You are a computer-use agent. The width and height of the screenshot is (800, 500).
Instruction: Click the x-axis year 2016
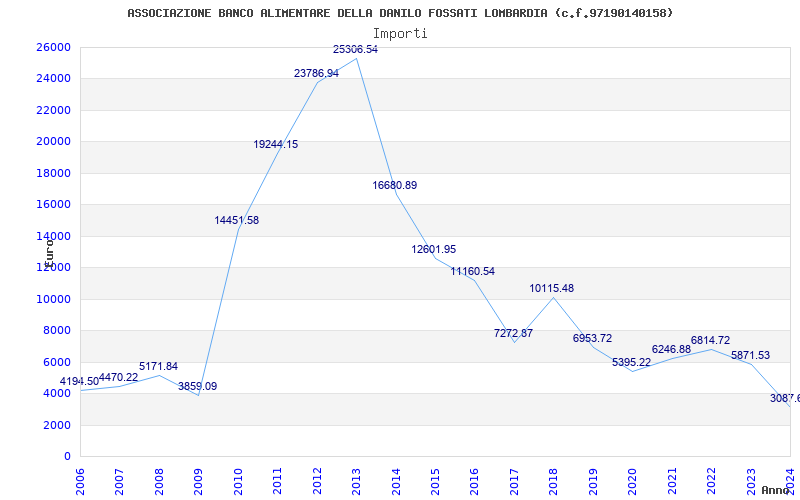pos(474,482)
